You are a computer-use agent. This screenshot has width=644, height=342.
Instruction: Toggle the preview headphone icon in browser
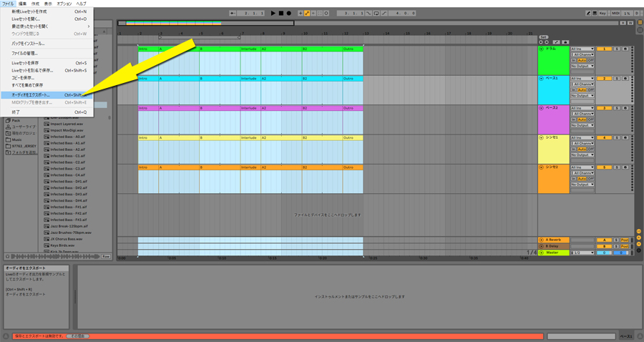[7, 256]
